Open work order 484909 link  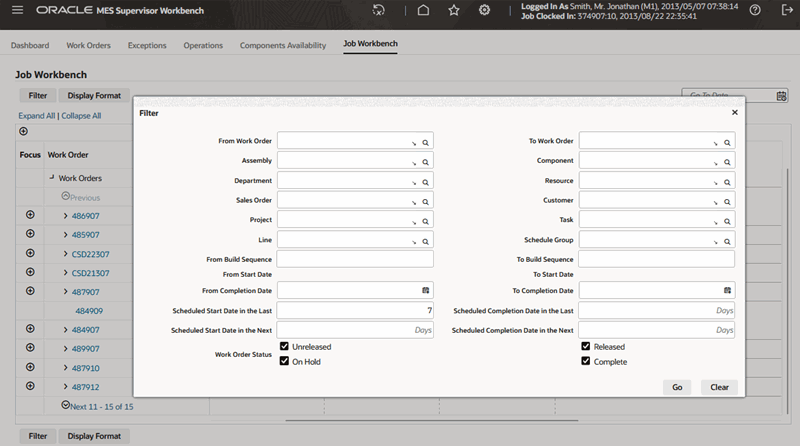(89, 311)
